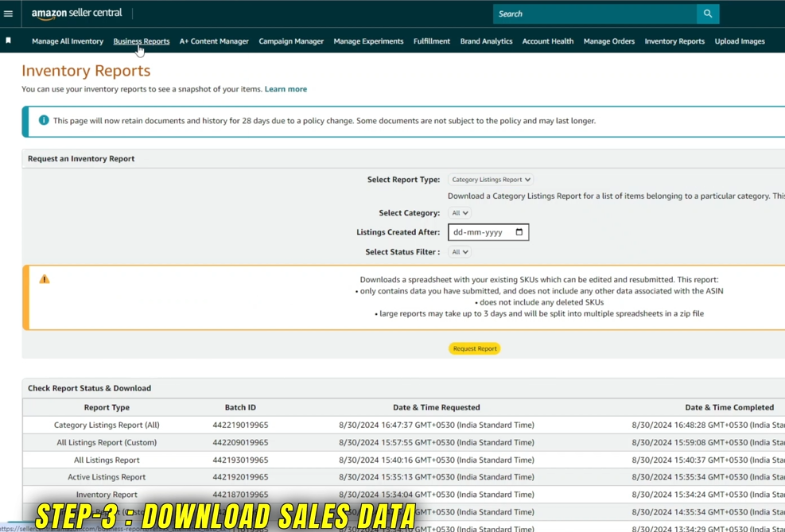
Task: Click batch ID 442187019965
Action: 240,495
